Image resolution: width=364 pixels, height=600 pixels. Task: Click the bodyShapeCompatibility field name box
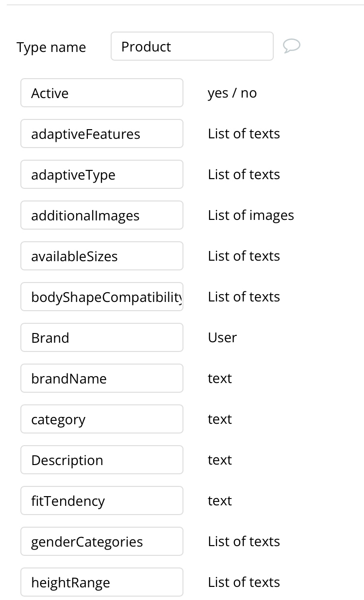[102, 297]
